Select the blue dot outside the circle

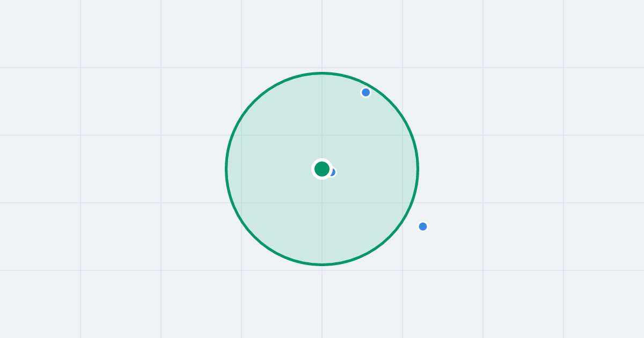[423, 226]
